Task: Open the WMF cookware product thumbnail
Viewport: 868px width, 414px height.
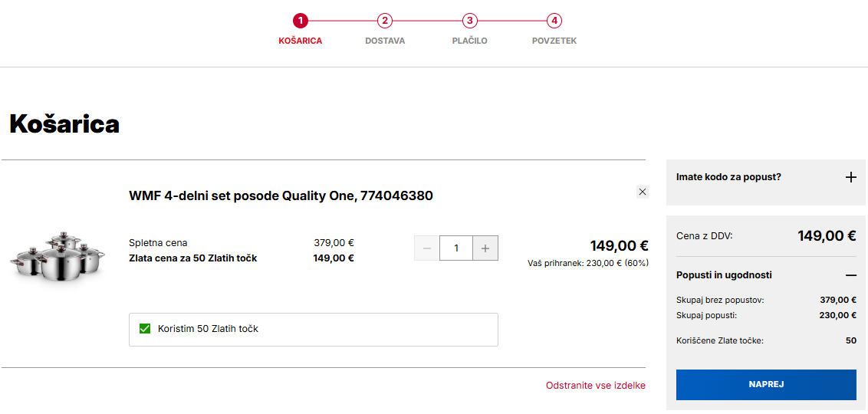Action: 57,258
